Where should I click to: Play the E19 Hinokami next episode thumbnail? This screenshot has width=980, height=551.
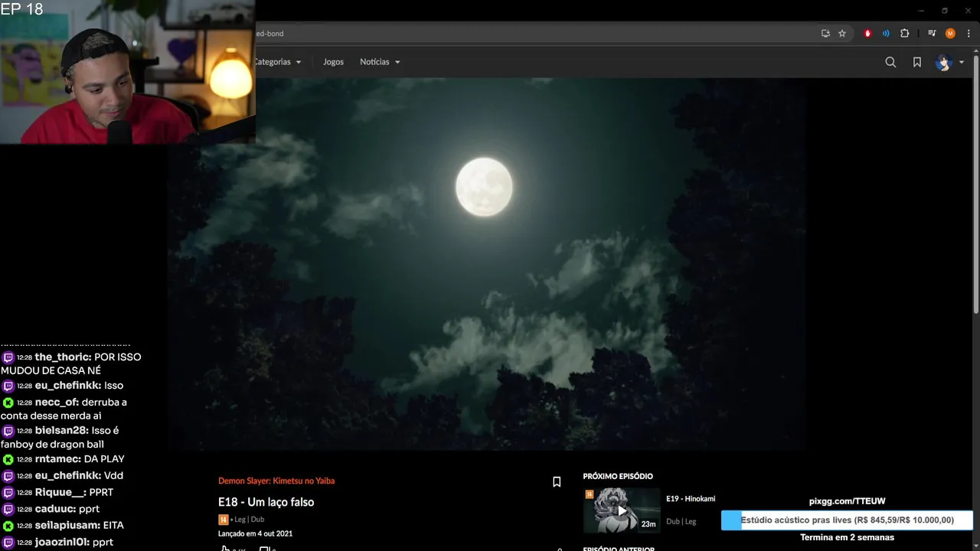click(622, 510)
